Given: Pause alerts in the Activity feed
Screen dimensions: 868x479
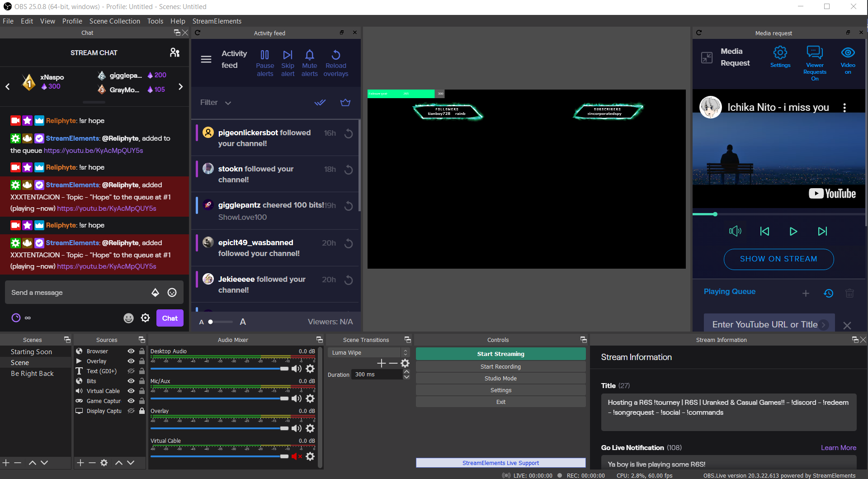Looking at the screenshot, I should (265, 63).
